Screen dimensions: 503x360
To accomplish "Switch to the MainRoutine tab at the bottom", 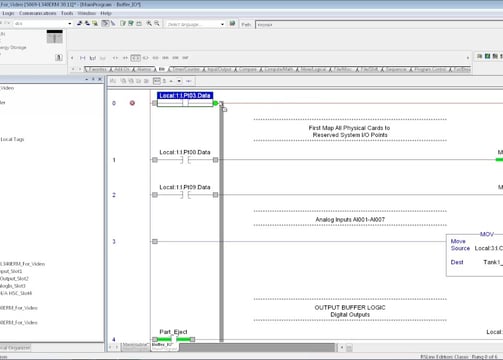I will click(x=135, y=347).
